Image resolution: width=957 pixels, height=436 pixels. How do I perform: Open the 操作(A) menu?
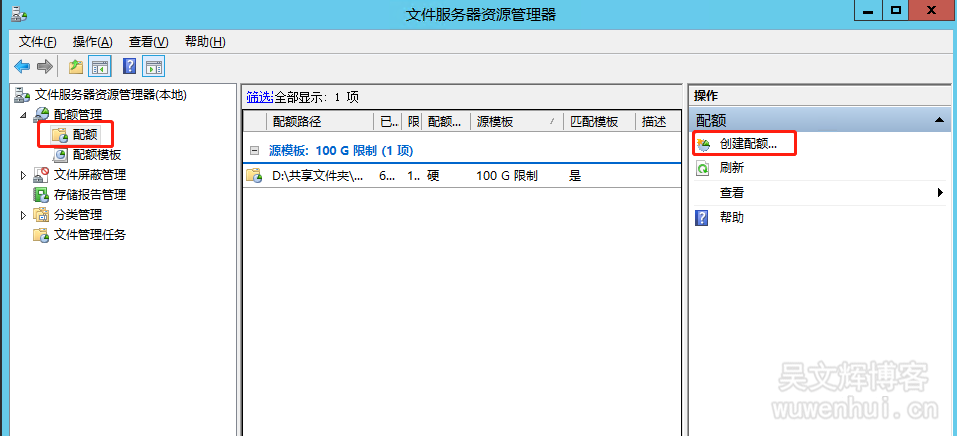click(x=92, y=41)
